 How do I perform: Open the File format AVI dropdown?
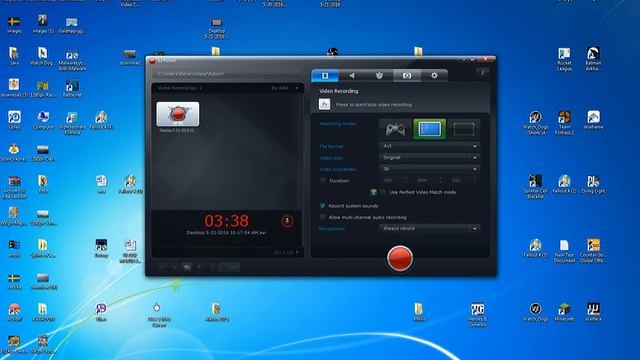(429, 146)
